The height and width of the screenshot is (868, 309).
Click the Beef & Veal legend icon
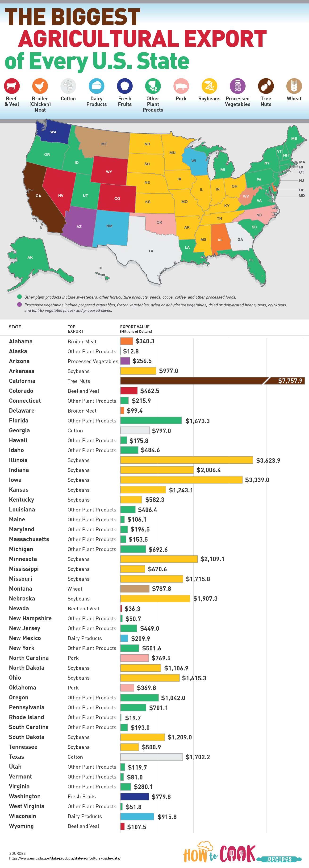[12, 86]
